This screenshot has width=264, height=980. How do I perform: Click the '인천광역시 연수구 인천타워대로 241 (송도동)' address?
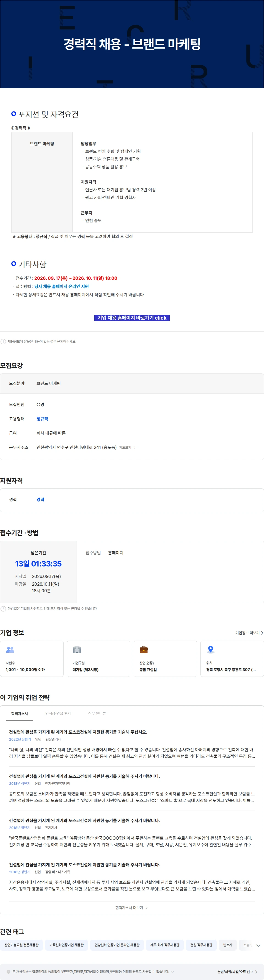[x=76, y=447]
